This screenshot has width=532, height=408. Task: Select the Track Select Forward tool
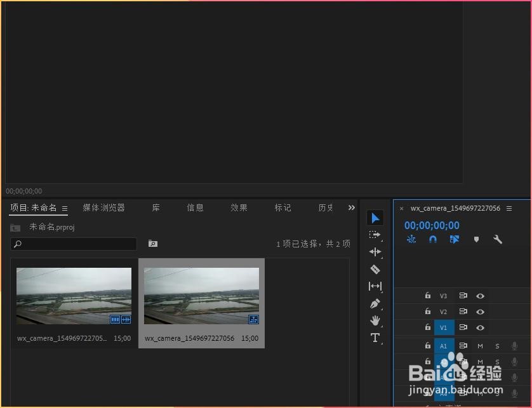pos(375,235)
